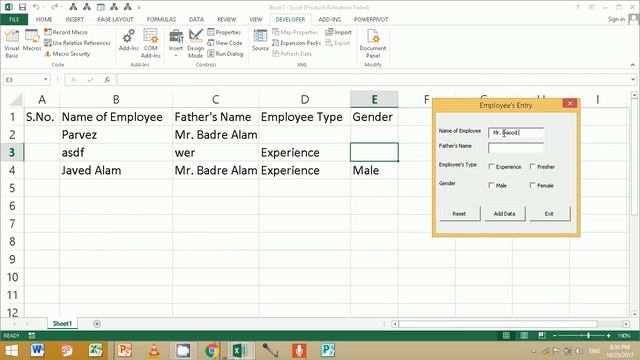Click the Father's Name text field

pos(516,147)
